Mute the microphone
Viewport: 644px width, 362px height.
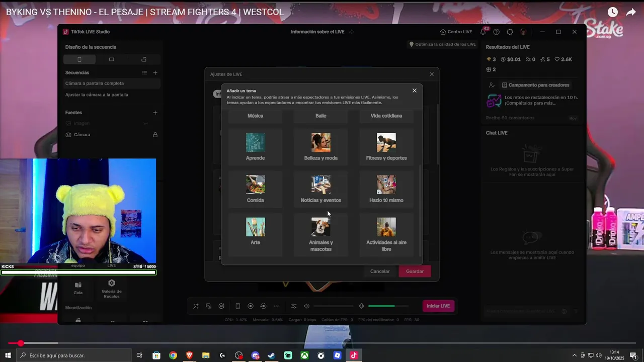[361, 306]
